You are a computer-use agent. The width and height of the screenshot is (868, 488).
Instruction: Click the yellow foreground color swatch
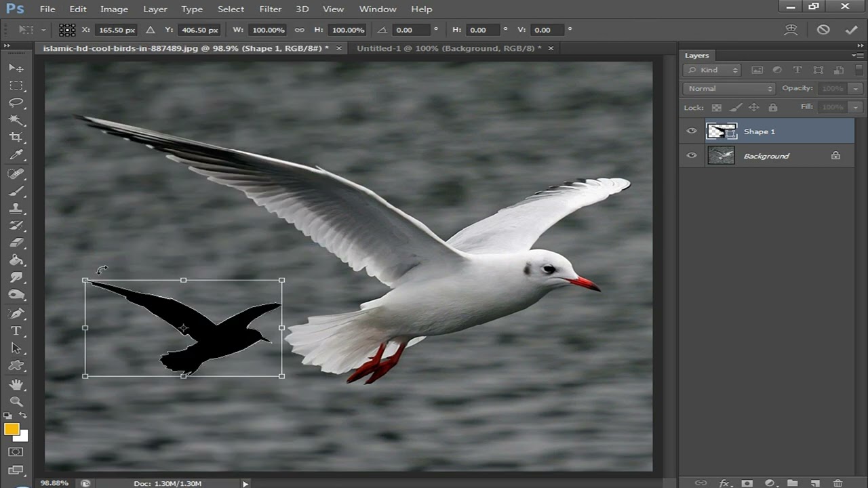point(12,429)
